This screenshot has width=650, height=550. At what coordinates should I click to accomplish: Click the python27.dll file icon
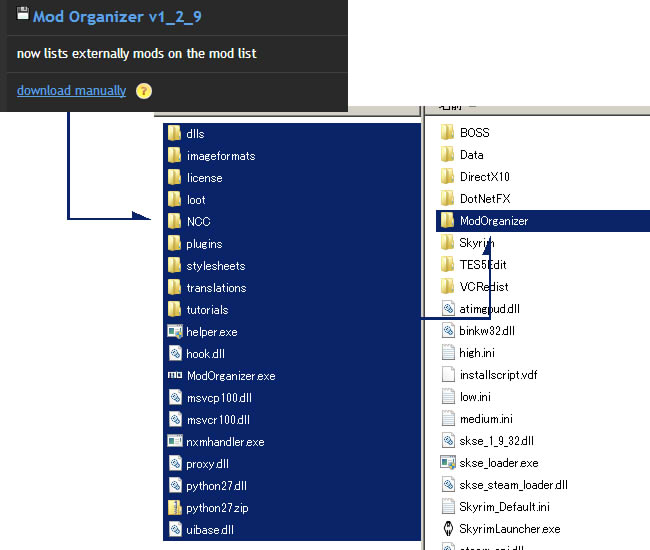(175, 485)
